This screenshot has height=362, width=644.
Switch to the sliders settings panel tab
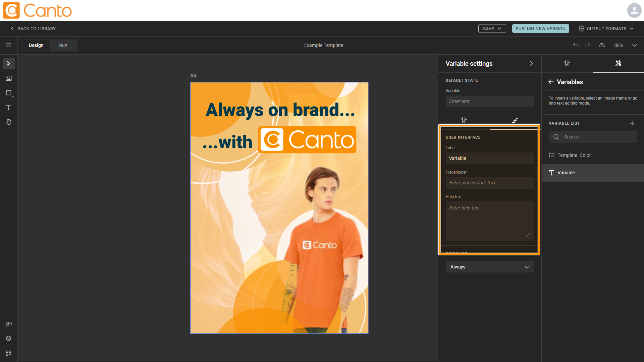click(567, 63)
